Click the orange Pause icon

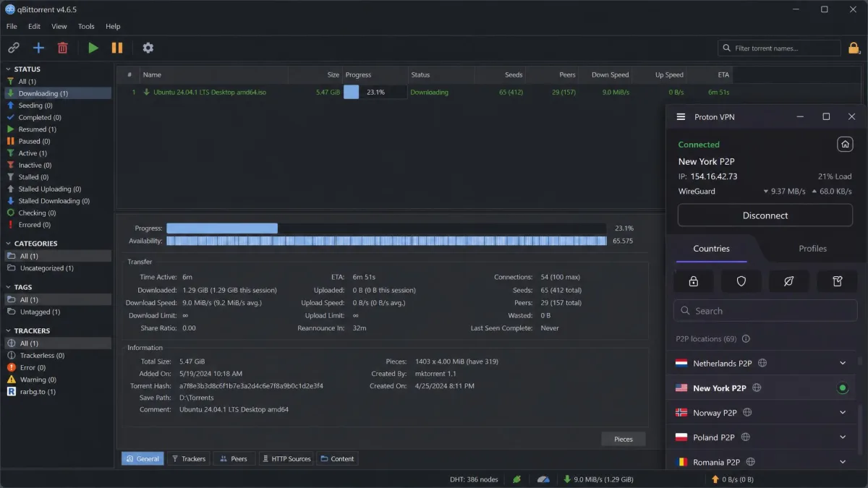click(x=117, y=48)
